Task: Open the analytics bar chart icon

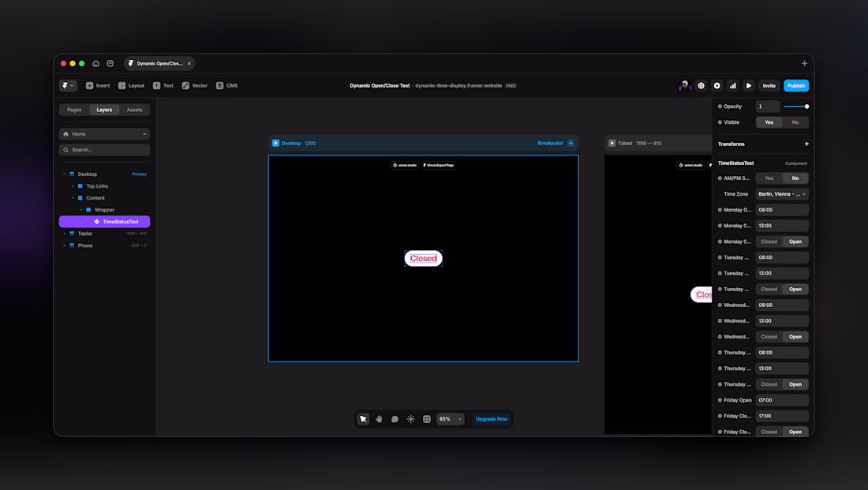Action: (733, 86)
